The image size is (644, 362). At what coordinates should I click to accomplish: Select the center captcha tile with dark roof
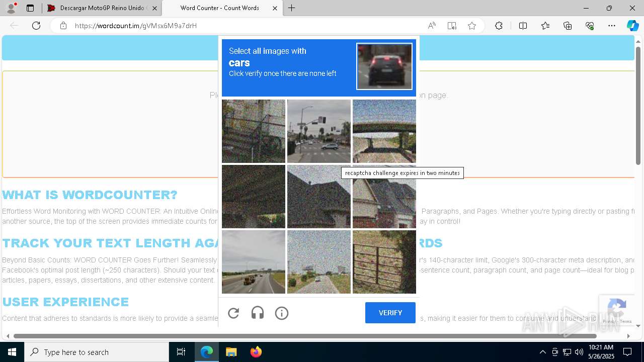(319, 197)
